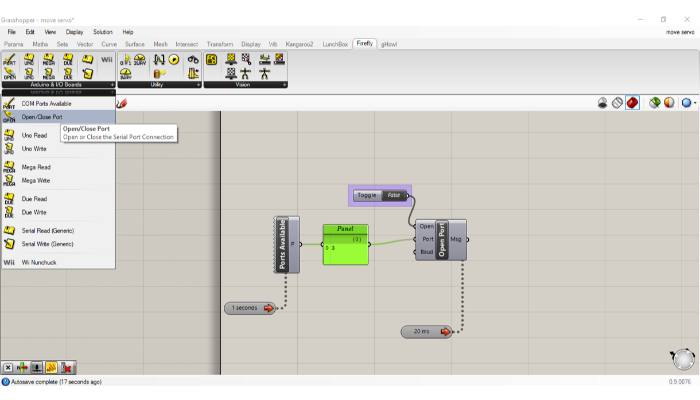Click the Ports Available component
The height and width of the screenshot is (400, 700).
point(287,245)
